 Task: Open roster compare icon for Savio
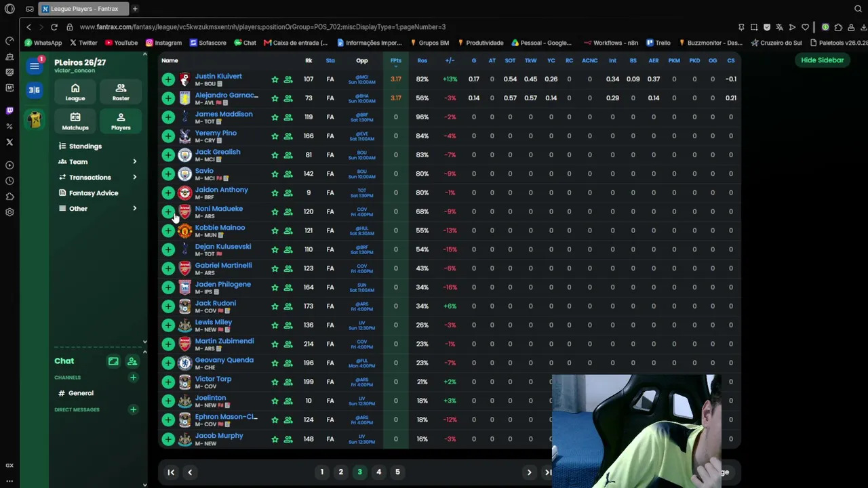[x=288, y=174]
